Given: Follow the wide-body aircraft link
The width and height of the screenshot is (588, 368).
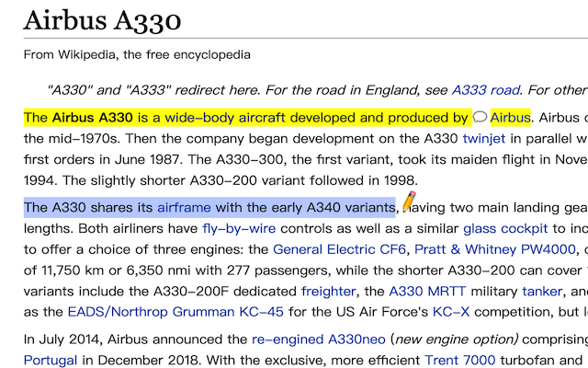Looking at the screenshot, I should [225, 118].
